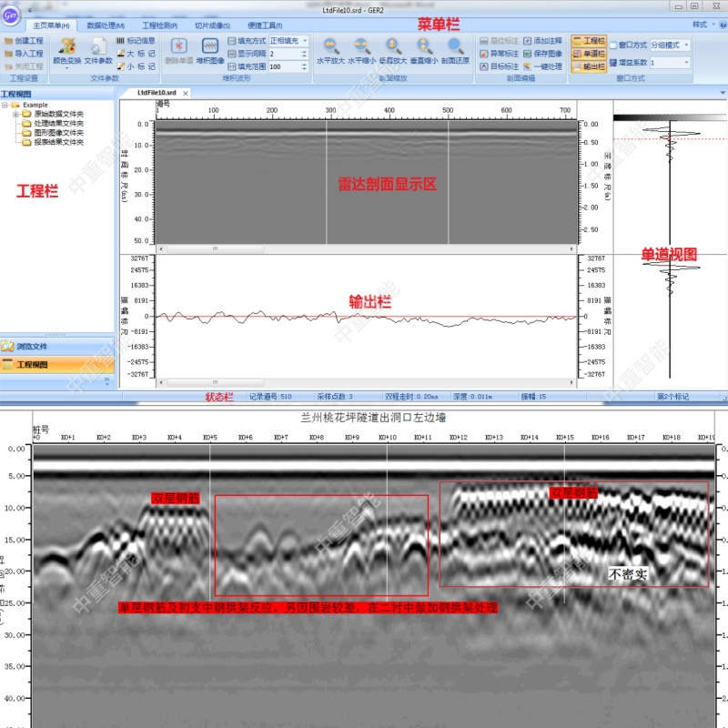Click the GER application round logo button

[x=10, y=15]
